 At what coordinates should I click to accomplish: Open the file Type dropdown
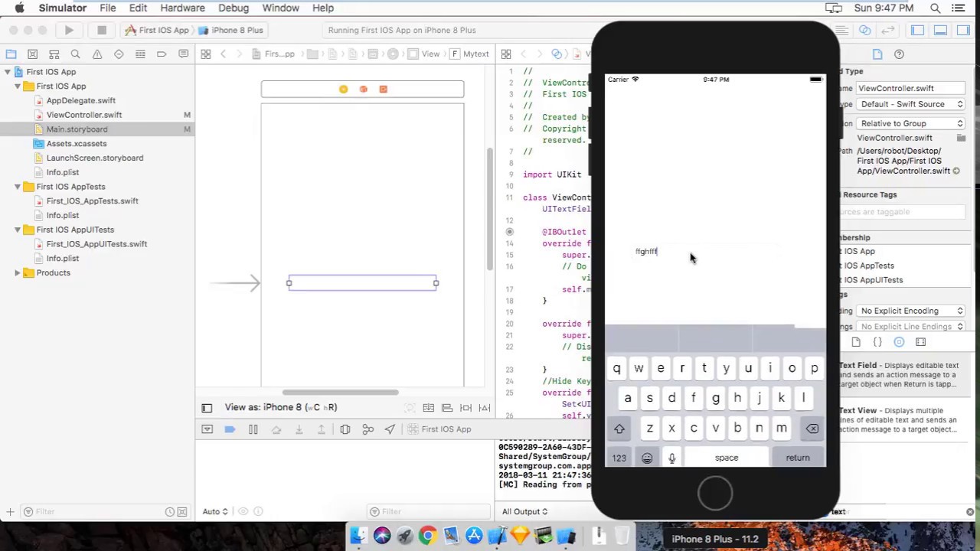pyautogui.click(x=911, y=104)
